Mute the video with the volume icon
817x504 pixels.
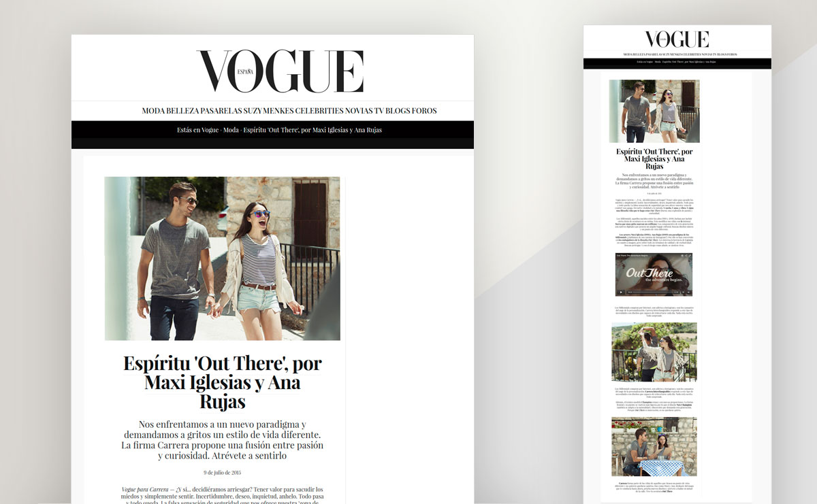point(688,292)
